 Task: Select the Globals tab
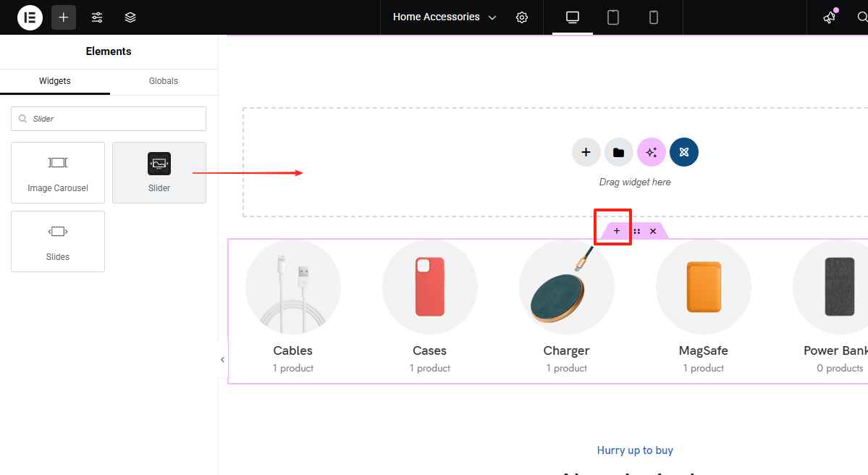point(164,81)
